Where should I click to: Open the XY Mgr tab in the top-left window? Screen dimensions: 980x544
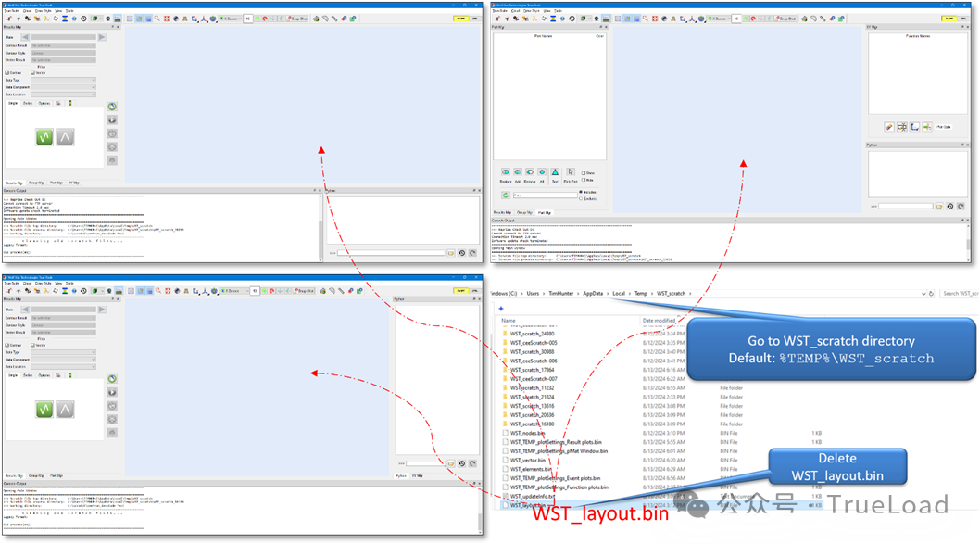point(74,183)
